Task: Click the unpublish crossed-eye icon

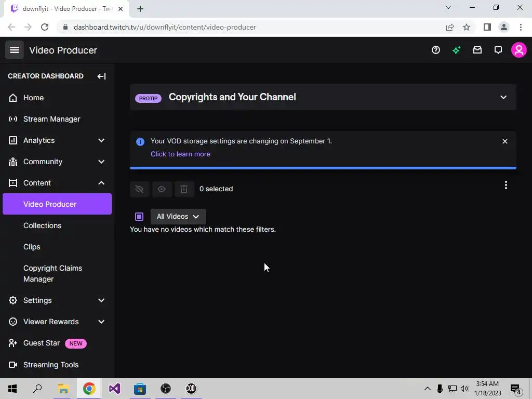Action: 139,189
